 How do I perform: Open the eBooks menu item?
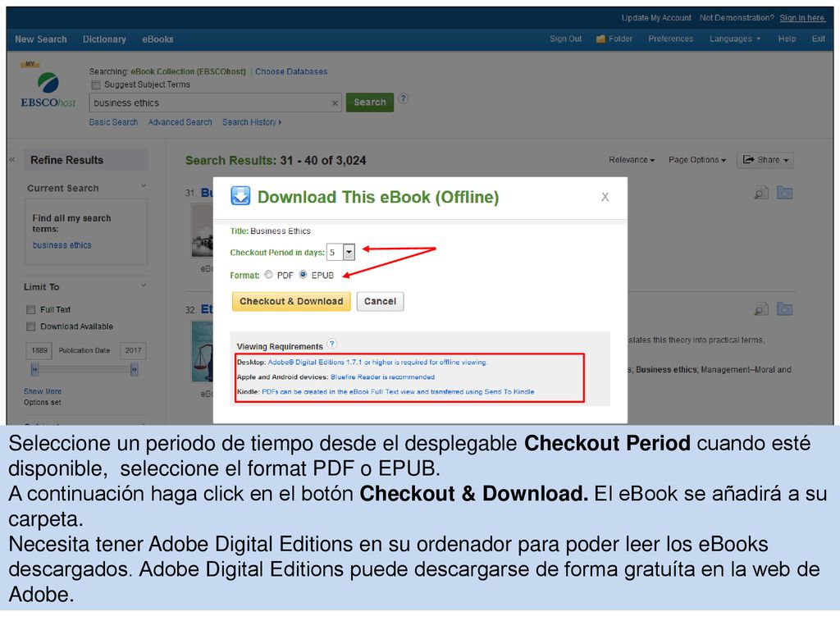point(157,39)
